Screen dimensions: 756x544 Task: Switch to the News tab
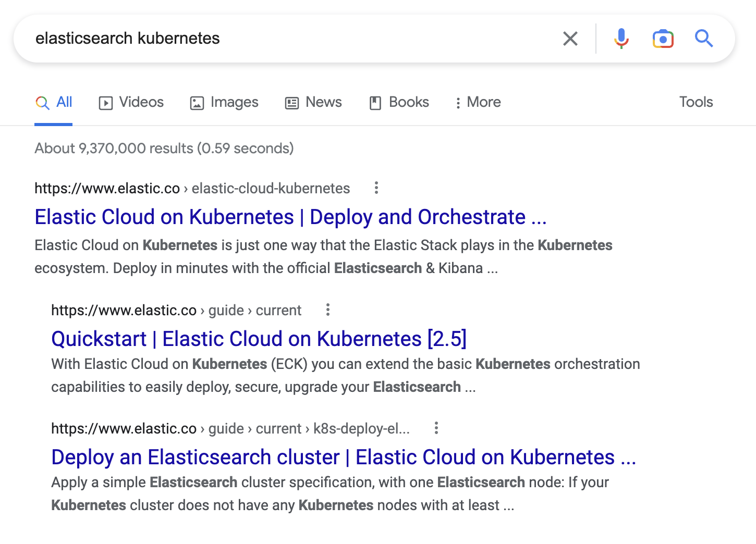[x=313, y=102]
